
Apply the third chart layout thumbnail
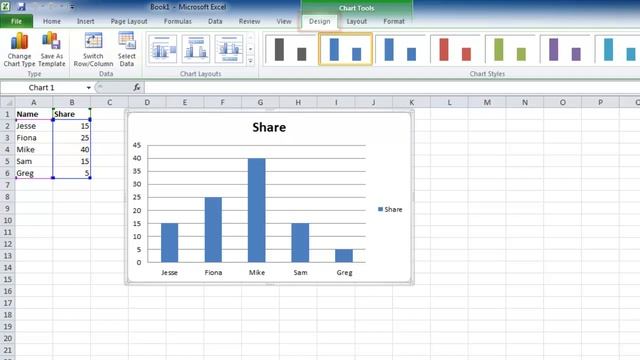point(229,49)
